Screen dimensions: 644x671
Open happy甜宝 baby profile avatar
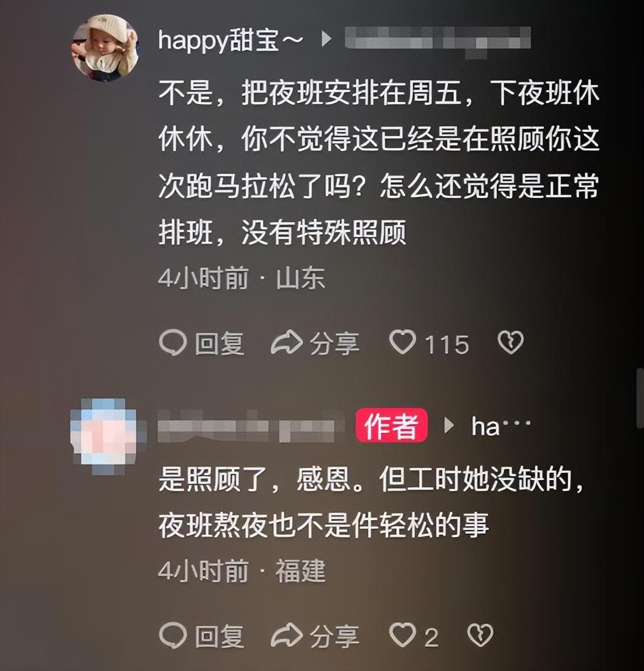point(104,47)
